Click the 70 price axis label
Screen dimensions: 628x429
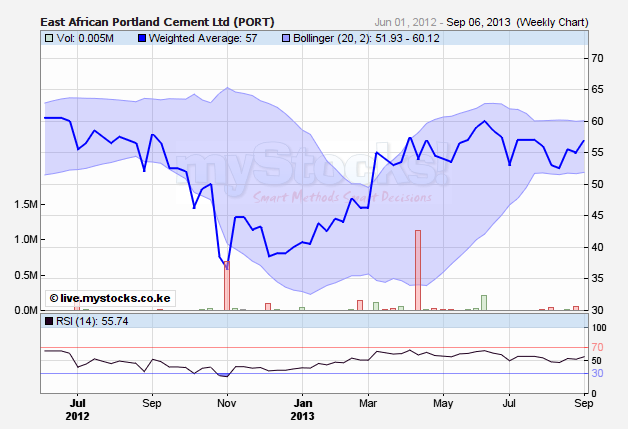tap(597, 58)
